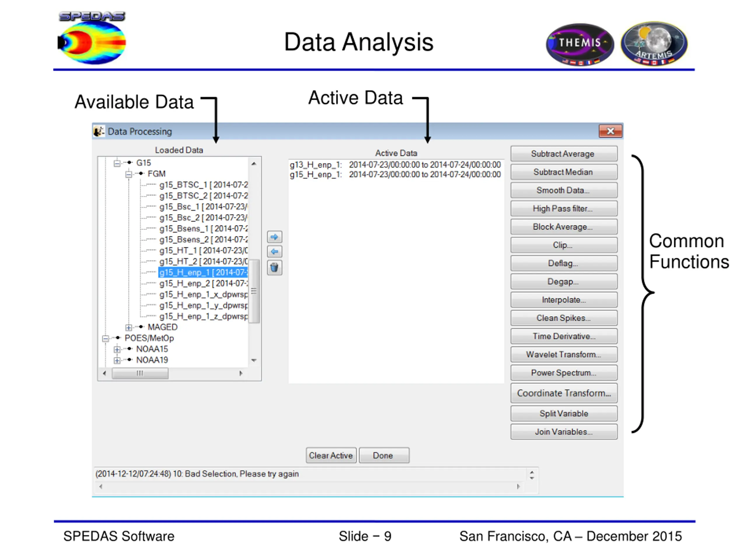
Task: Collapse the FGM tree node
Action: pyautogui.click(x=129, y=174)
